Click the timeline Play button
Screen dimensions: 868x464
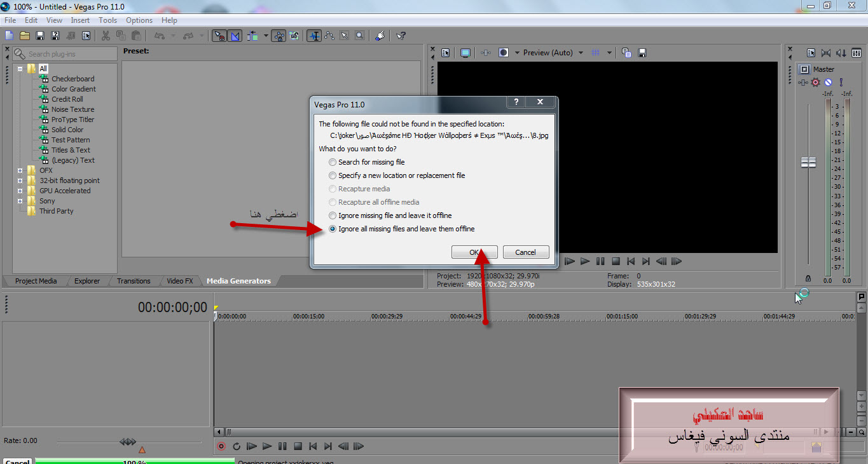[x=267, y=446]
